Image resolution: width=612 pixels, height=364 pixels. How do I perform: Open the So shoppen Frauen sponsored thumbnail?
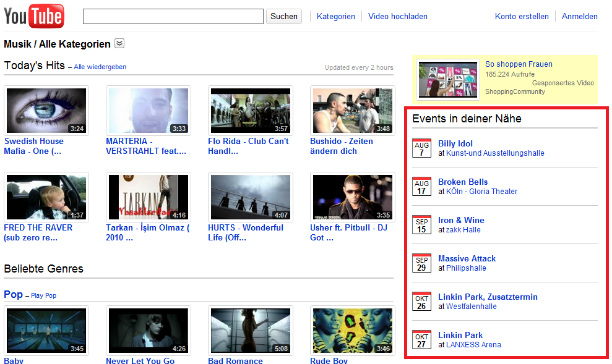click(x=448, y=80)
